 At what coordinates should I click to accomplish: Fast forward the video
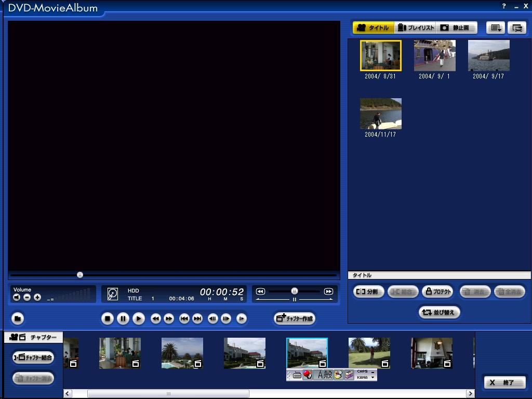pyautogui.click(x=169, y=318)
